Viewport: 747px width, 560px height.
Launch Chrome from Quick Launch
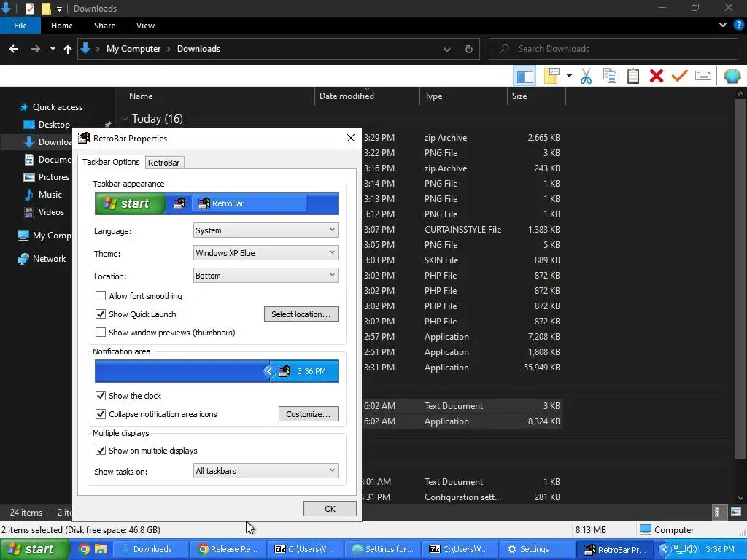pyautogui.click(x=85, y=549)
